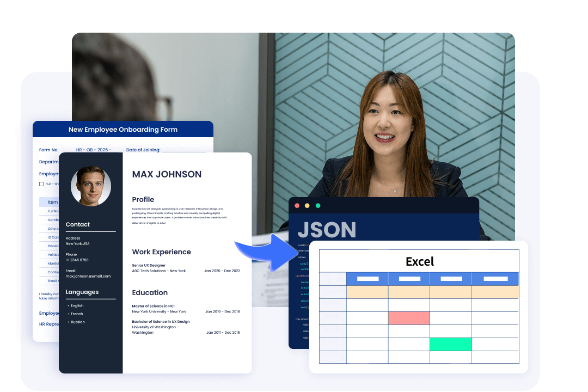Click the last blue Excel column header

click(495, 279)
